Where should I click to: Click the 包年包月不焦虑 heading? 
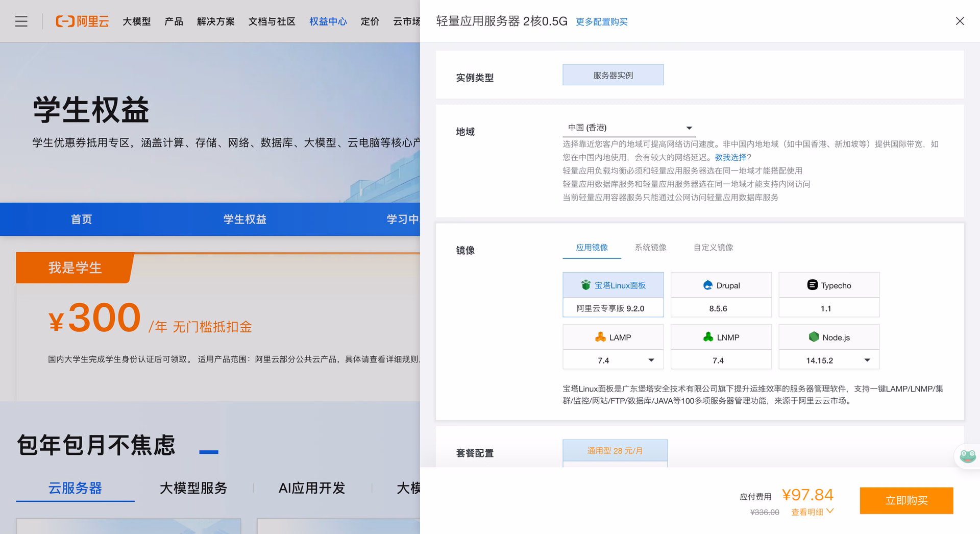pyautogui.click(x=96, y=445)
